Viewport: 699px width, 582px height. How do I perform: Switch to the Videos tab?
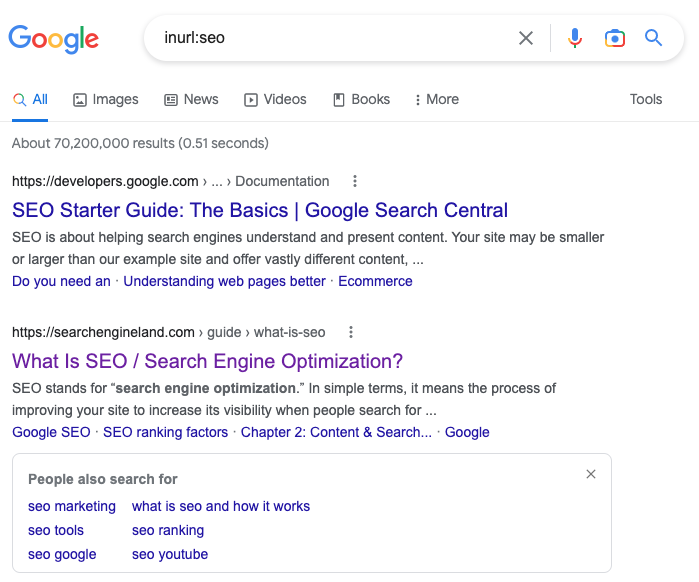point(275,99)
